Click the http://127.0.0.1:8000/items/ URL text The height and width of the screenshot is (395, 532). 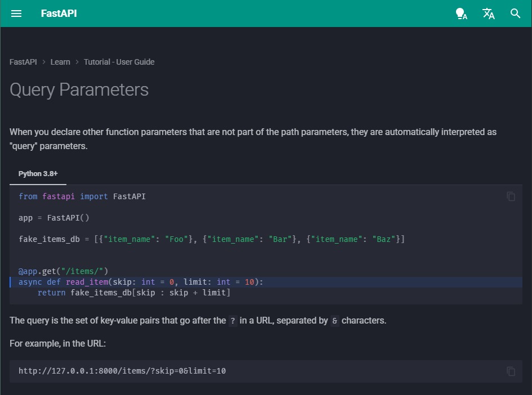(x=122, y=371)
